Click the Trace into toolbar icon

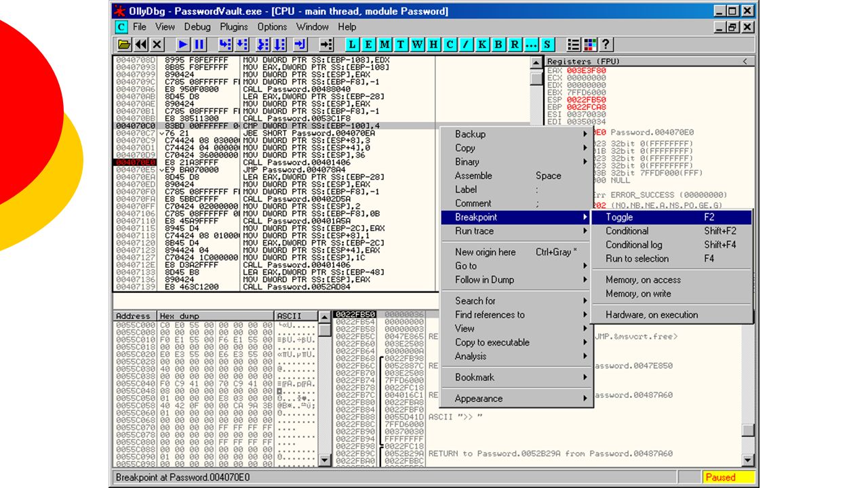tap(264, 44)
